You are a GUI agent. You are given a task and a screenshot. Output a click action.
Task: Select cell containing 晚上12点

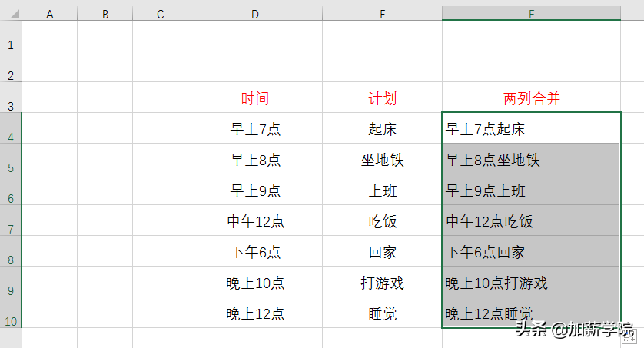pos(255,313)
